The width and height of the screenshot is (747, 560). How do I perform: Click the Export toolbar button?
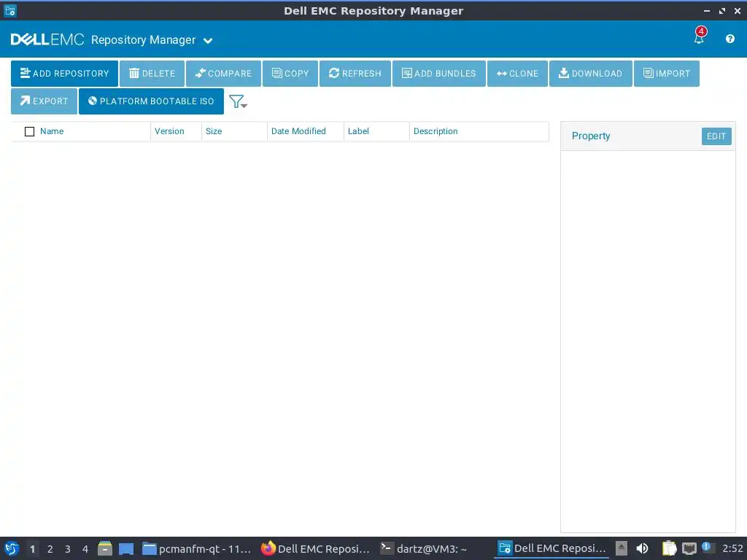coord(44,101)
